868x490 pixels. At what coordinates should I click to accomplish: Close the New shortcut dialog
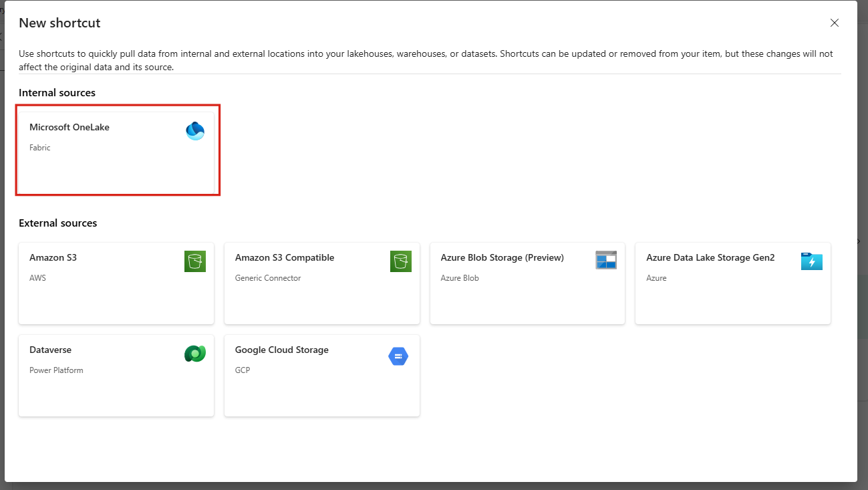click(835, 23)
